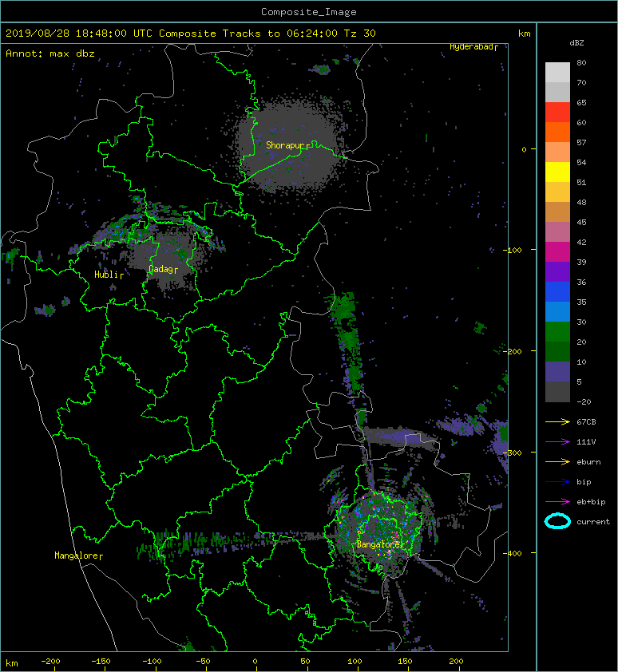618x672 pixels.
Task: Click the 0 tick on the horizontal km axis
Action: tap(255, 662)
